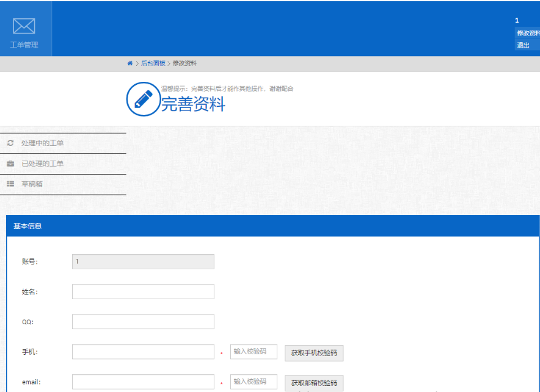This screenshot has height=392, width=540.
Task: Open 后台面板 breadcrumb link
Action: click(153, 64)
